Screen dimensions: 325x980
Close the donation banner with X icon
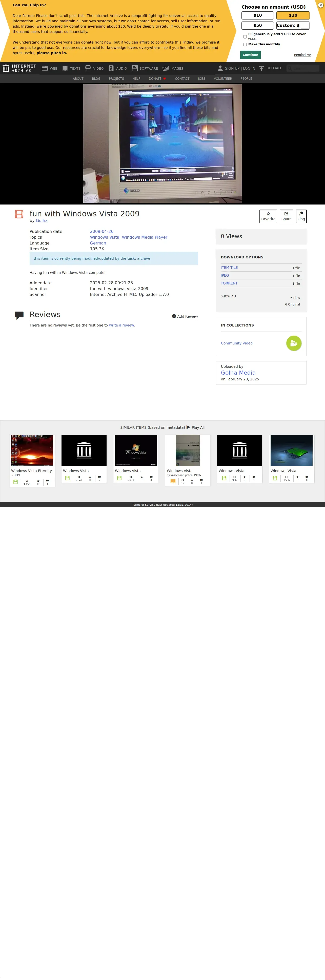320,5
